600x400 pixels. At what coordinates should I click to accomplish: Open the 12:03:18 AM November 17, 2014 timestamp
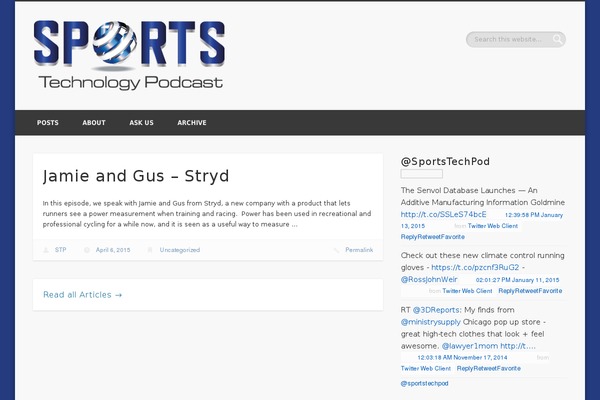pos(462,358)
